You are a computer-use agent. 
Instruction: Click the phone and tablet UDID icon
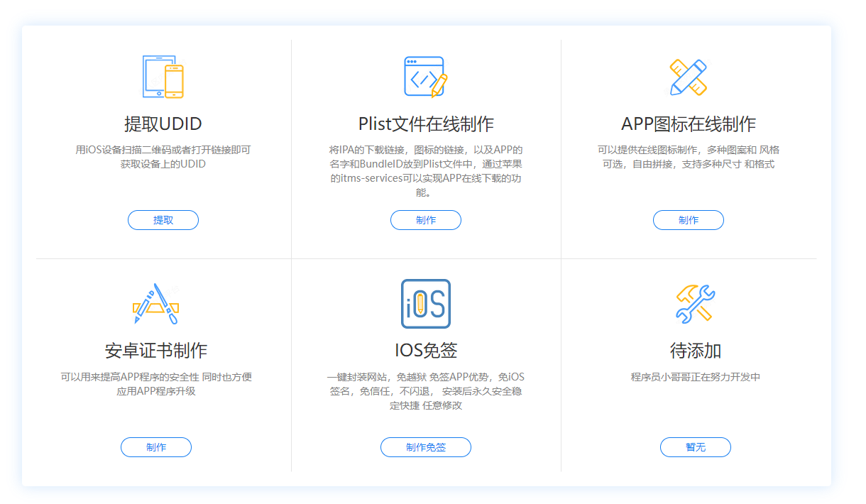pyautogui.click(x=163, y=77)
